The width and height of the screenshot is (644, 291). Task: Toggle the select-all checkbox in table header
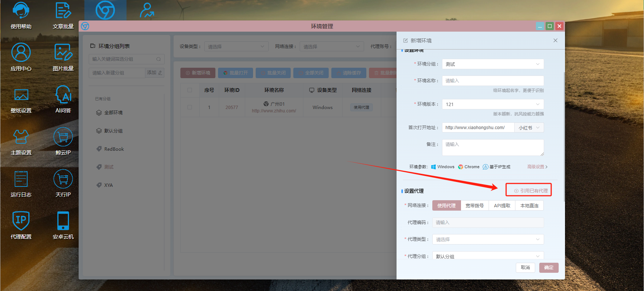pyautogui.click(x=190, y=90)
